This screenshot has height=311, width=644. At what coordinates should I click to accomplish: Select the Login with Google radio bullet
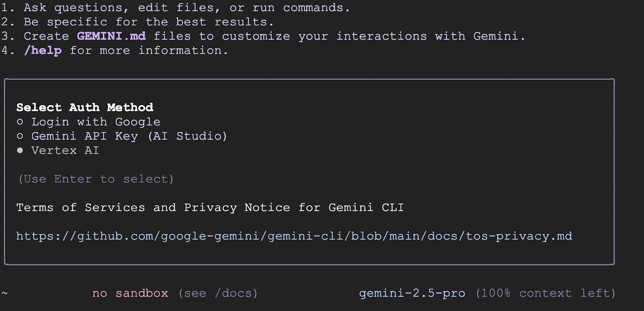coord(20,122)
